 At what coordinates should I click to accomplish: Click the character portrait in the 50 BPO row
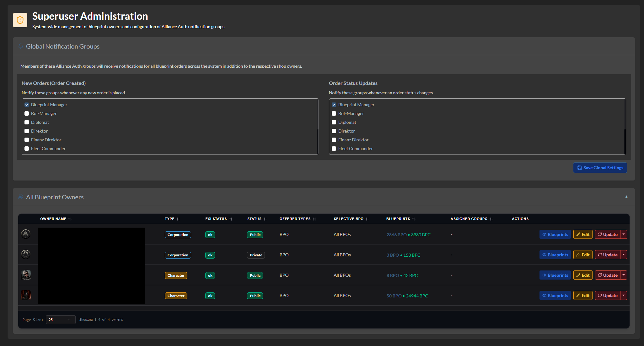[26, 295]
